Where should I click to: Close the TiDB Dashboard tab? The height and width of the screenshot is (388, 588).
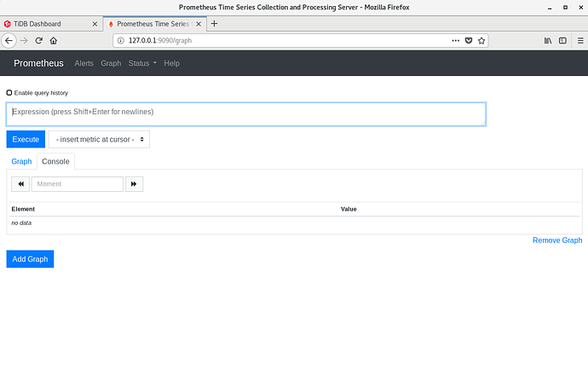(95, 24)
